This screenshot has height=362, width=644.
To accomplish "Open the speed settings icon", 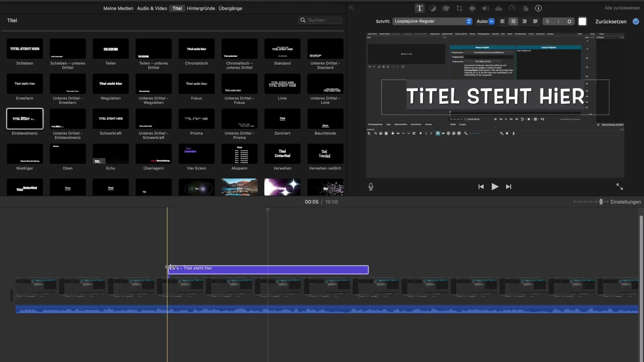I will [512, 8].
